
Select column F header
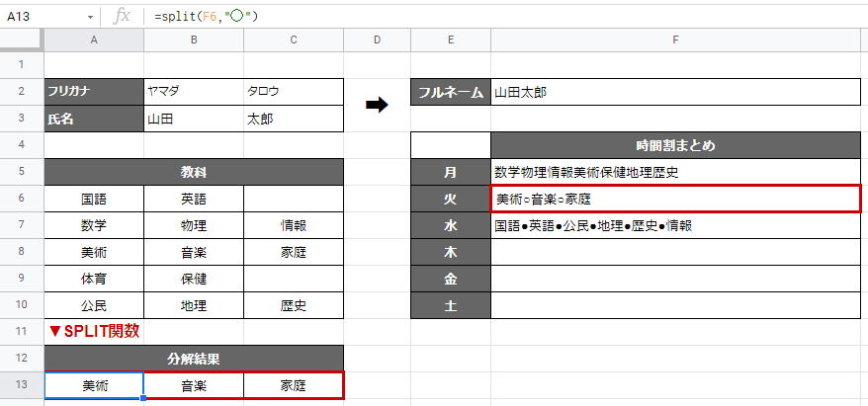point(675,40)
